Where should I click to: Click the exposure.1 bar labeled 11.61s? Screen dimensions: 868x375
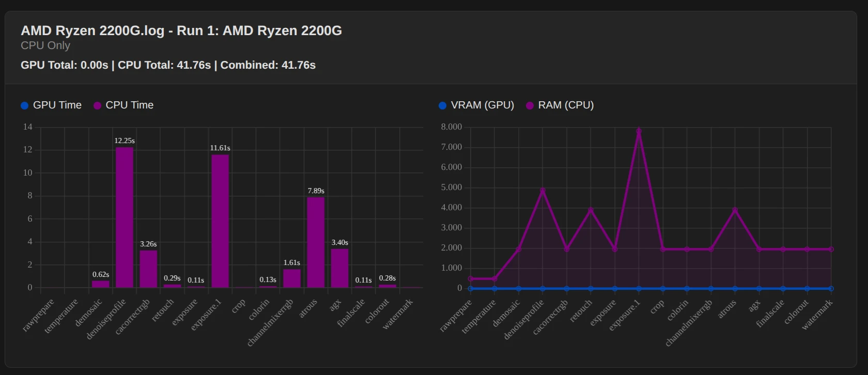[220, 221]
